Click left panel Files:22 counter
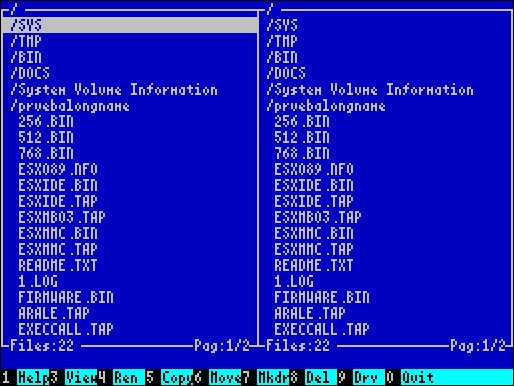 42,345
